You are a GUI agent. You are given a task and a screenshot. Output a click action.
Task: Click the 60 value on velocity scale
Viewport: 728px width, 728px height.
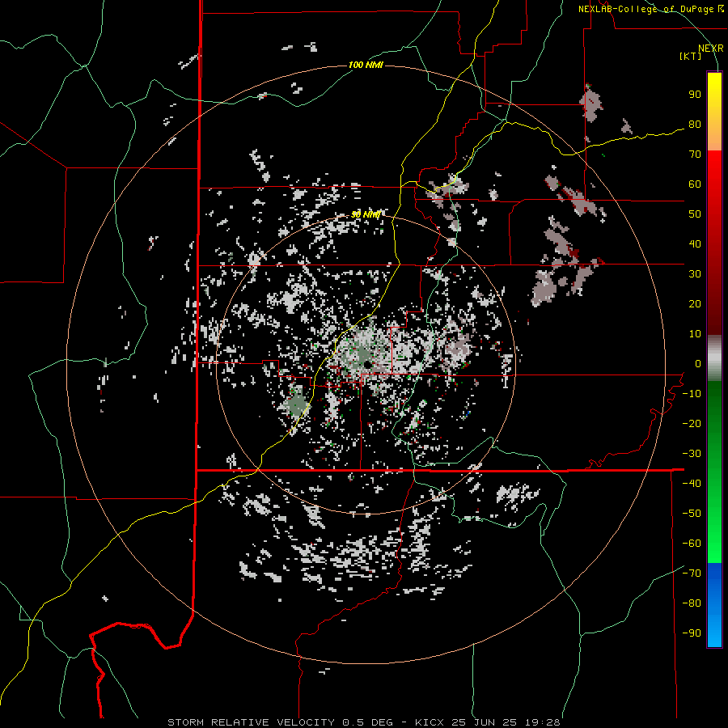[695, 184]
